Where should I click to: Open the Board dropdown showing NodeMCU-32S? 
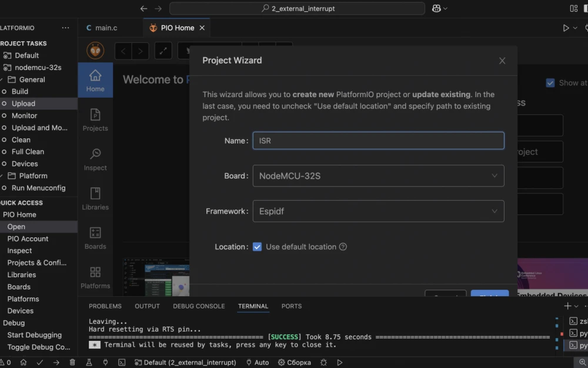378,175
